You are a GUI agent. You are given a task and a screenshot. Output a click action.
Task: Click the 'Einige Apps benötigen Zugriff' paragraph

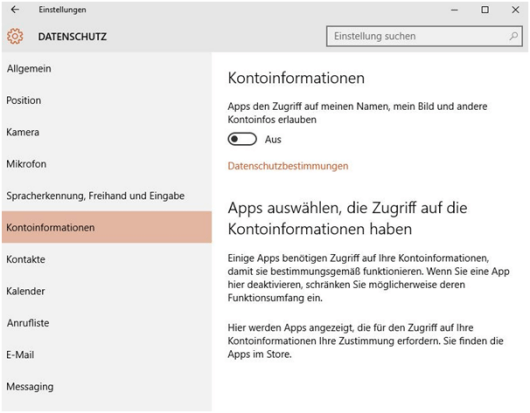(x=368, y=278)
